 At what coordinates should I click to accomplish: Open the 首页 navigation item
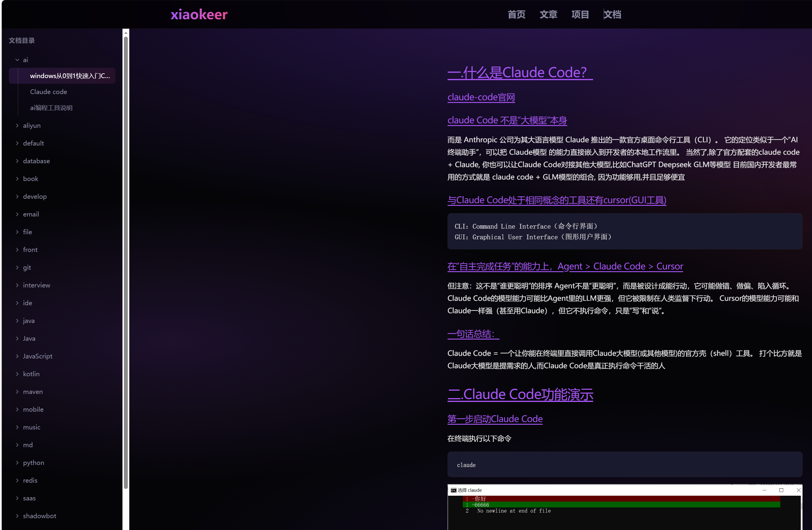coord(516,14)
